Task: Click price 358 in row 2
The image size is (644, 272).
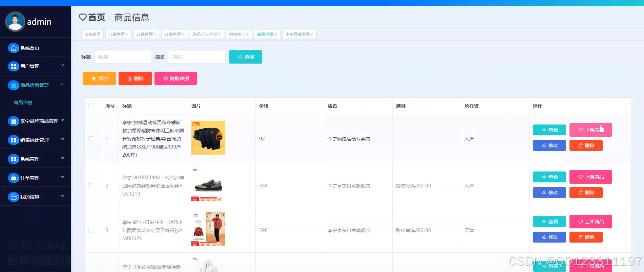Action: click(x=263, y=186)
